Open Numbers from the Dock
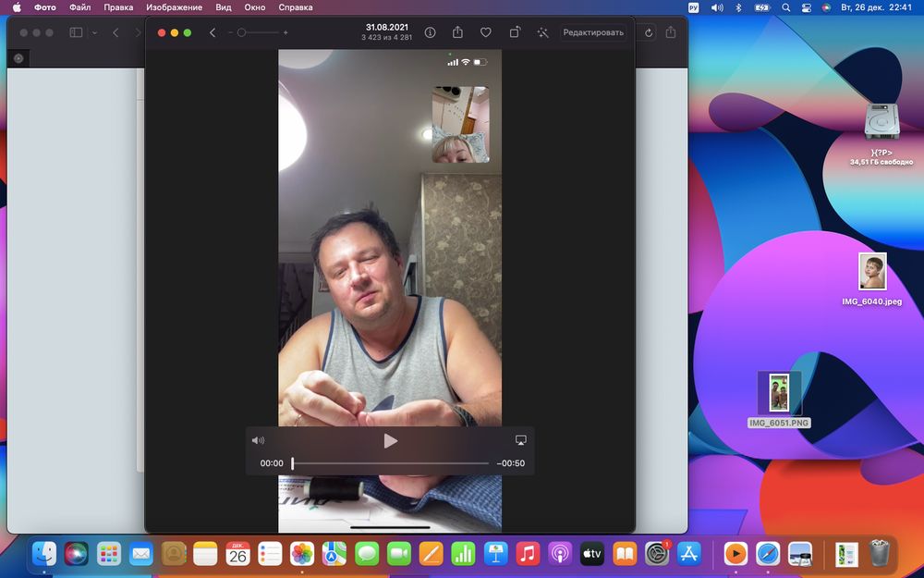 [463, 554]
